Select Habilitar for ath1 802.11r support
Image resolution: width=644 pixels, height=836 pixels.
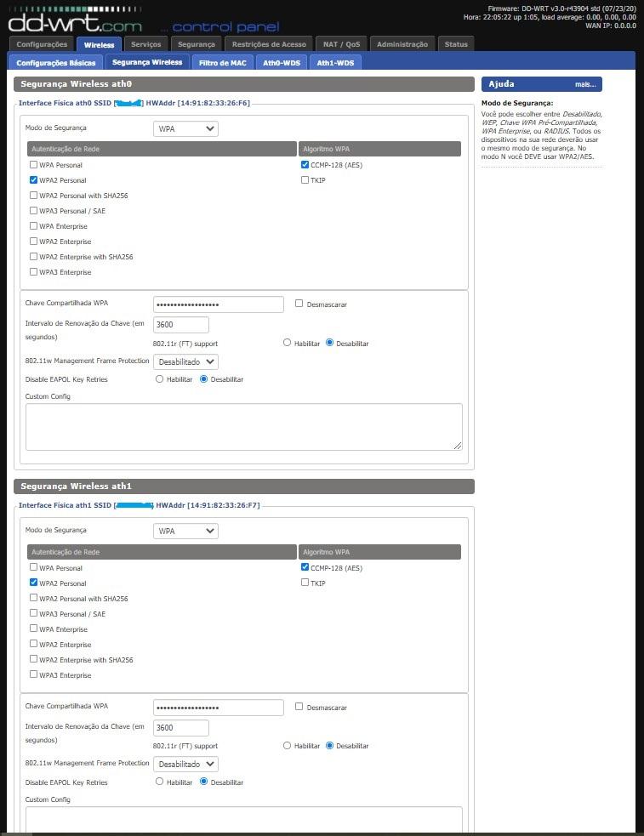[x=287, y=745]
